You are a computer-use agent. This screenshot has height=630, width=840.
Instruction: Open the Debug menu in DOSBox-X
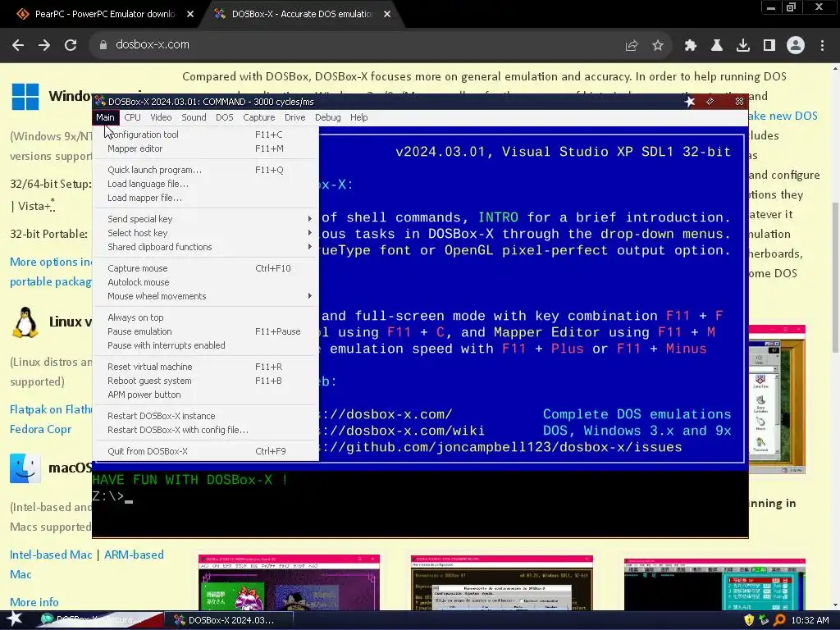click(328, 117)
